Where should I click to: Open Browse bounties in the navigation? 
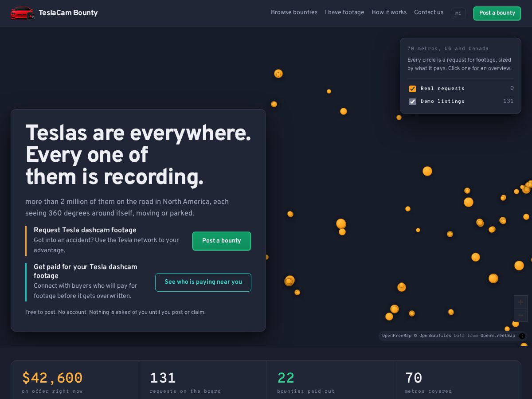click(x=294, y=12)
